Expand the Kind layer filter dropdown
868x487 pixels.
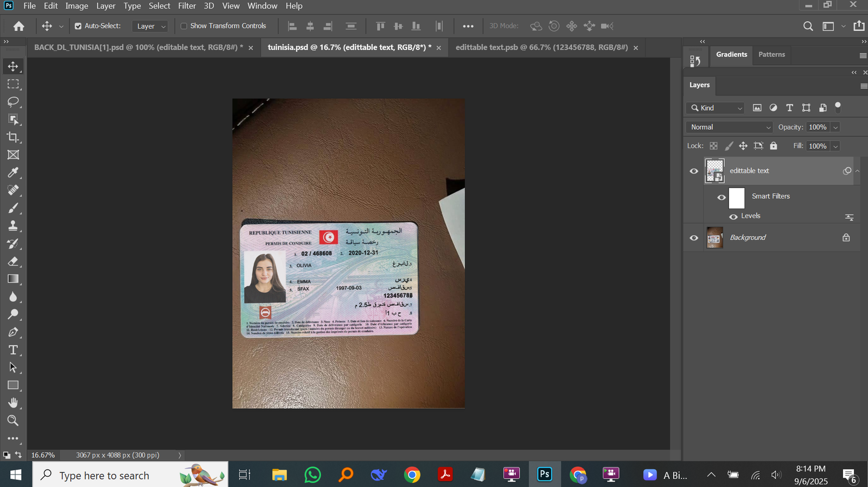point(716,108)
